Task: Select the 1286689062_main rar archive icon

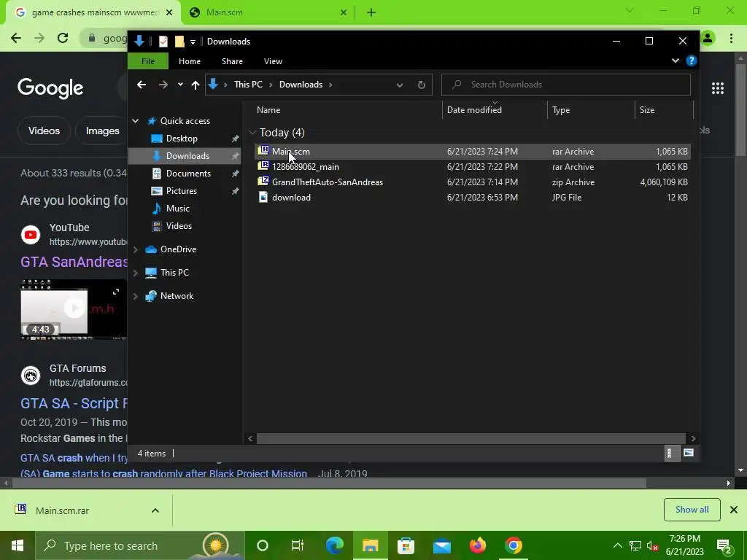Action: 263,166
